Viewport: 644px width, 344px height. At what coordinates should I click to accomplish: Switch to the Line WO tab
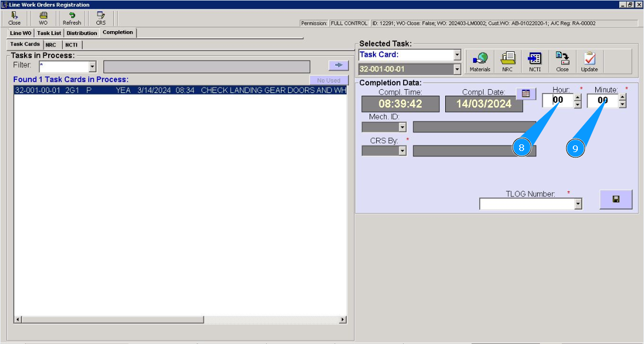(21, 33)
